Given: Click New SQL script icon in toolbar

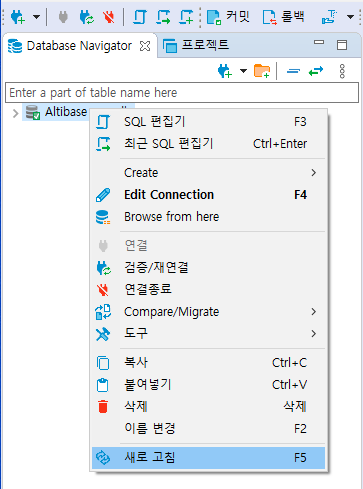Looking at the screenshot, I should pyautogui.click(x=186, y=17).
